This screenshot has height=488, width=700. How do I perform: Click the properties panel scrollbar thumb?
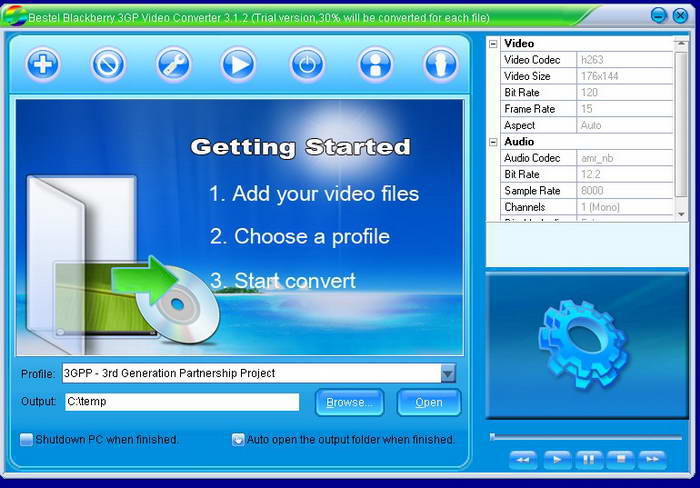pos(681,124)
